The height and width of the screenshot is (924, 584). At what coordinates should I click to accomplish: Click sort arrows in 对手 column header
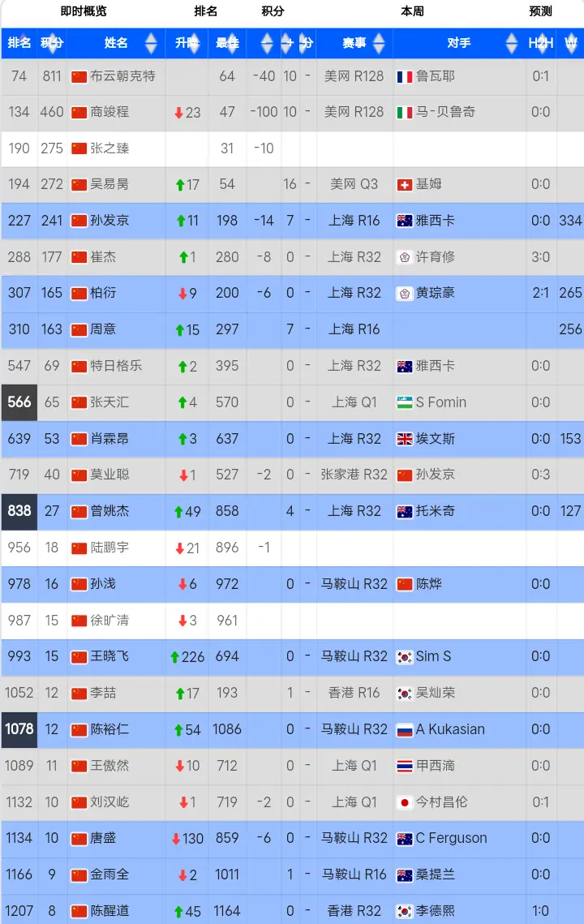coord(511,43)
